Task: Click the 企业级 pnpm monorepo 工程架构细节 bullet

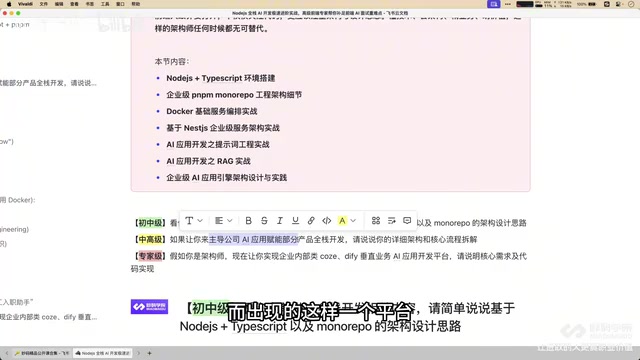Action: click(x=234, y=95)
